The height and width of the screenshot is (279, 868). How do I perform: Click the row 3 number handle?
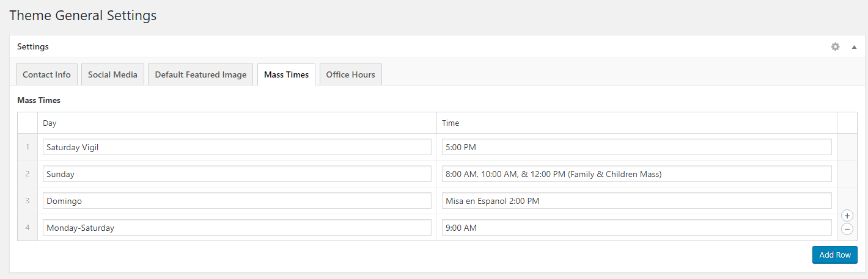(28, 201)
